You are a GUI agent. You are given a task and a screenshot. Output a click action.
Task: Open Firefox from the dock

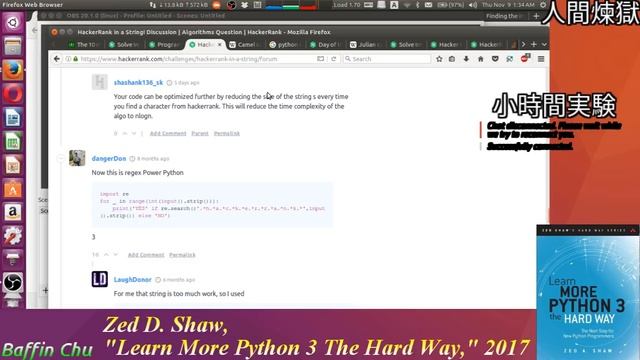[13, 70]
